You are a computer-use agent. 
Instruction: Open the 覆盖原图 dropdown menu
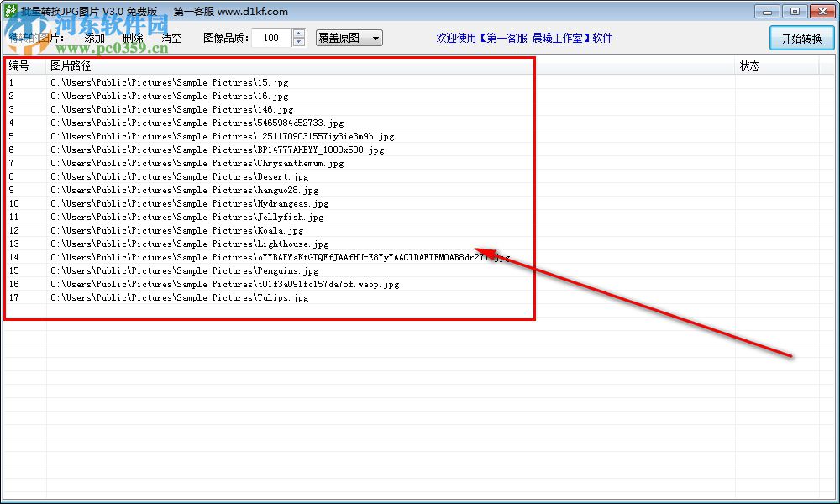tap(349, 38)
